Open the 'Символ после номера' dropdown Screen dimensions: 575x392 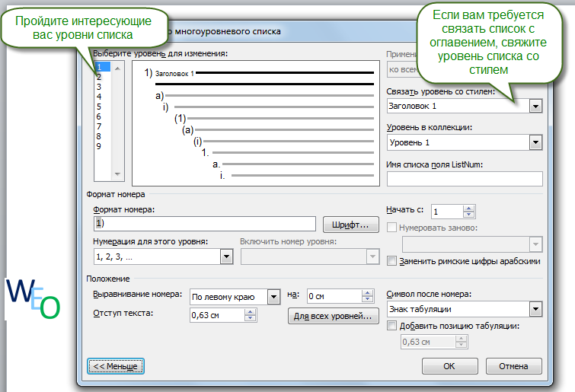pyautogui.click(x=535, y=309)
